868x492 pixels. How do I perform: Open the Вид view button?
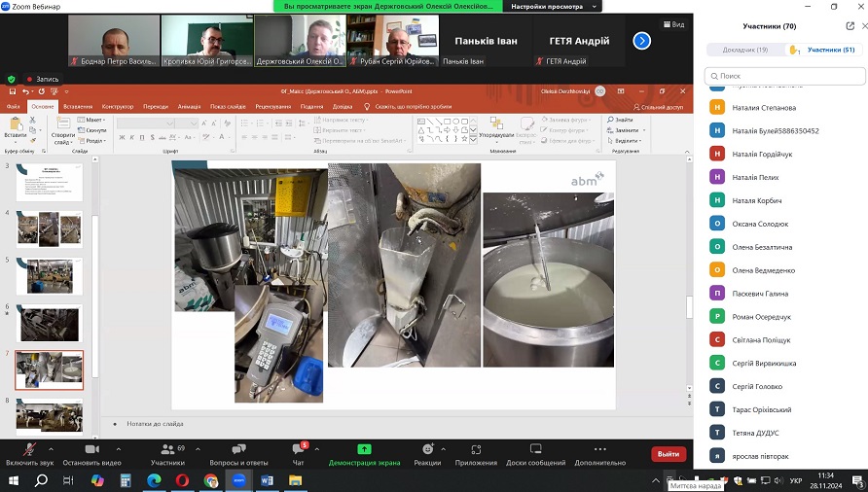pyautogui.click(x=673, y=24)
